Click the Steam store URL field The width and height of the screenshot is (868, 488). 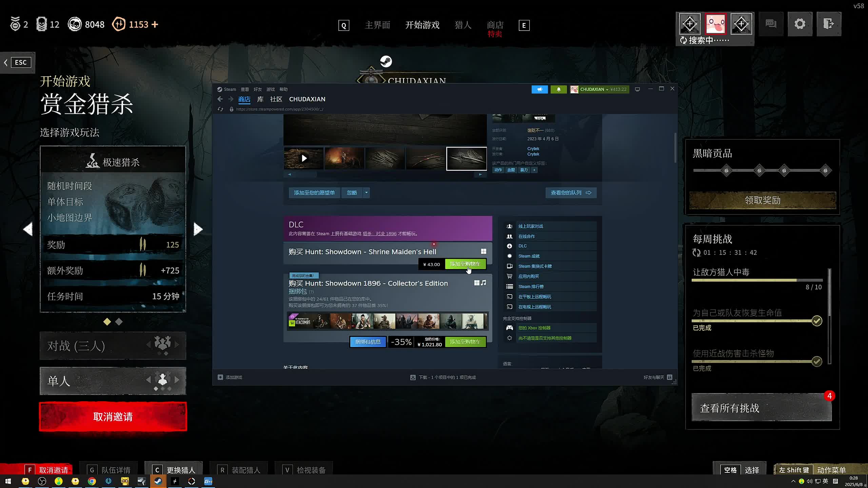click(280, 109)
